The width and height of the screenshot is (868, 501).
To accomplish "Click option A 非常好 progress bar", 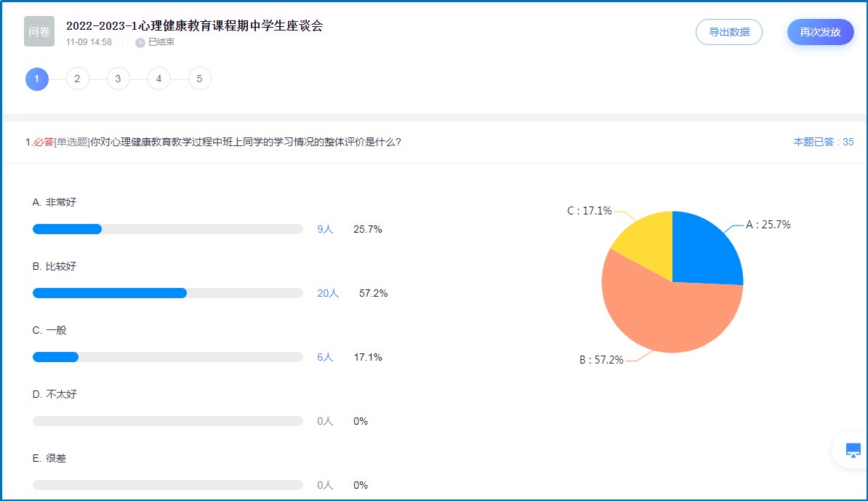I will pos(168,229).
